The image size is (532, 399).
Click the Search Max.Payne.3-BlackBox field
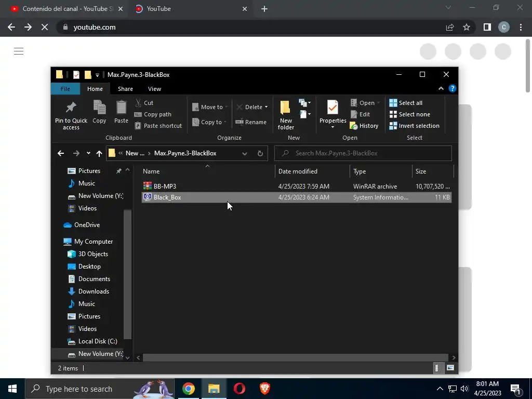(x=363, y=153)
